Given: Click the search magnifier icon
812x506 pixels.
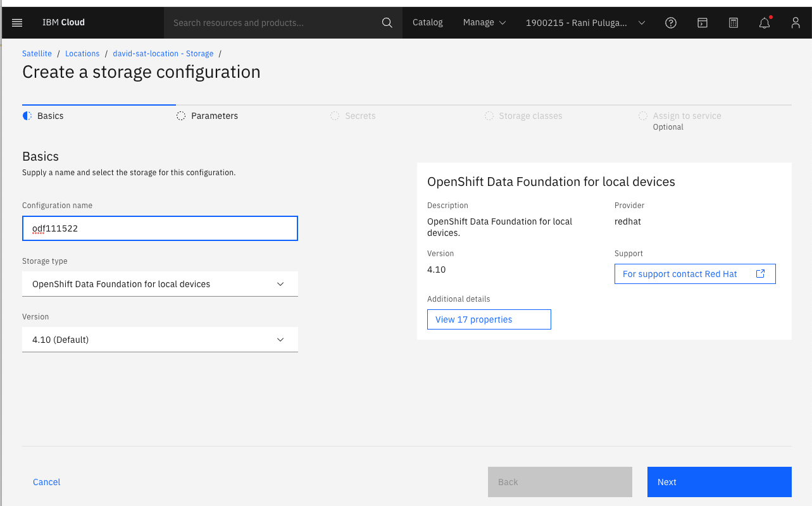Looking at the screenshot, I should (x=387, y=23).
